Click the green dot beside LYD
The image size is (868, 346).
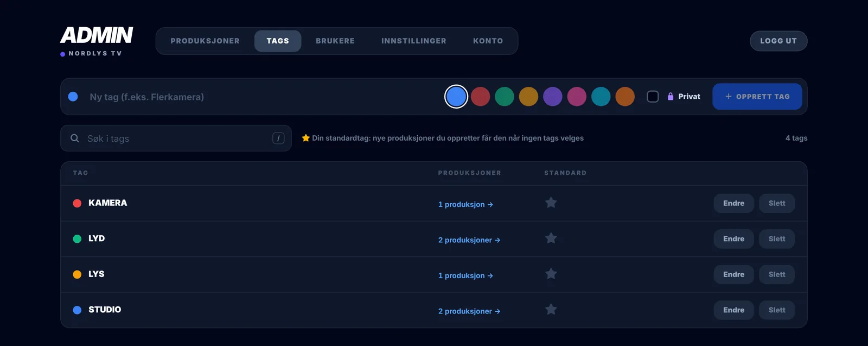click(77, 239)
